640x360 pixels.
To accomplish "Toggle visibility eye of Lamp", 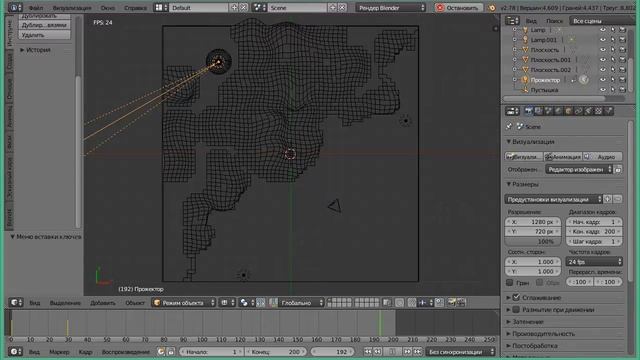I will [603, 30].
